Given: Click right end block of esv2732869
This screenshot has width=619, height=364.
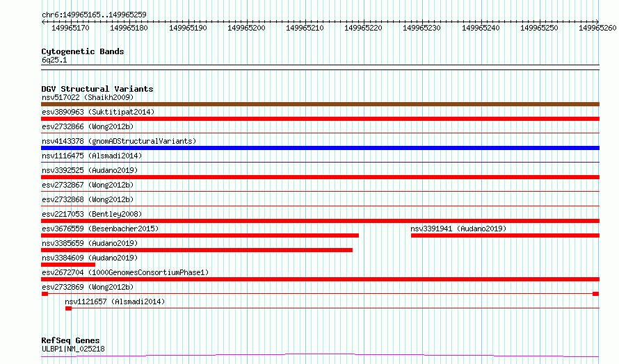Looking at the screenshot, I should [x=596, y=294].
